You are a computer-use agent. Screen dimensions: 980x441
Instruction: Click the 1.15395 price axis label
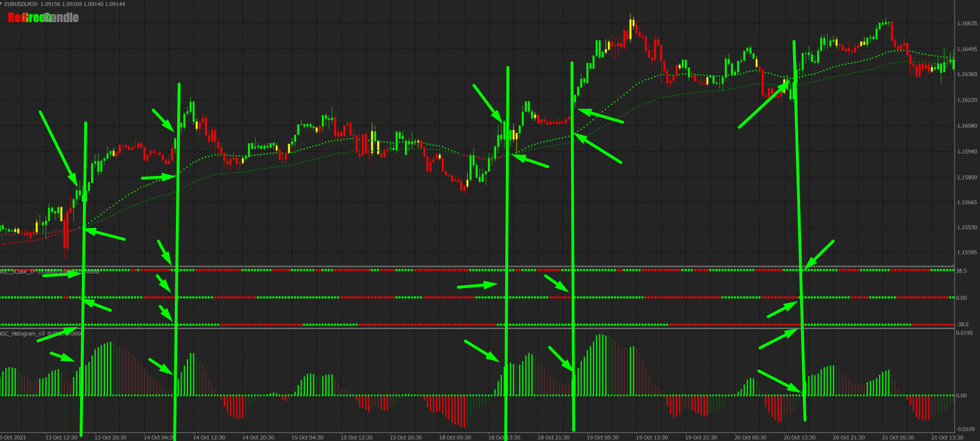pos(967,253)
